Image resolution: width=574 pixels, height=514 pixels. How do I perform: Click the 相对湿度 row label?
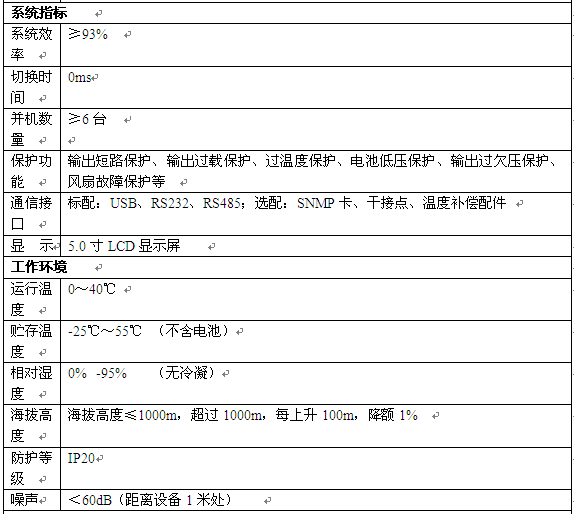31,384
